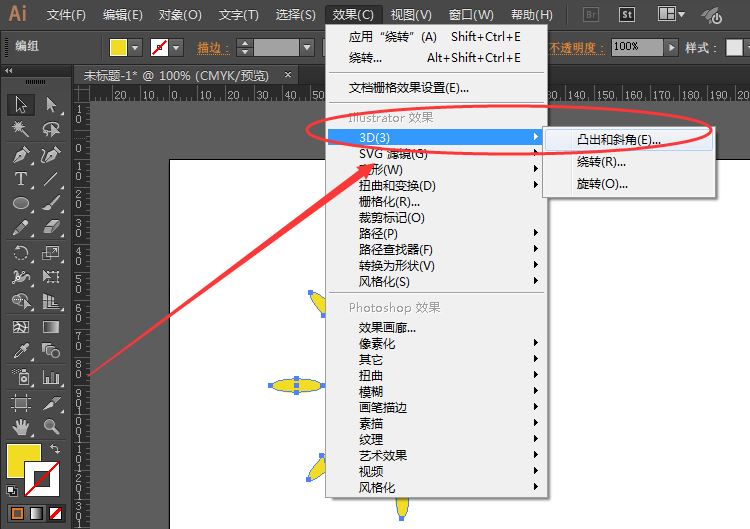Viewport: 750px width, 529px height.
Task: Select the Zoom tool
Action: click(51, 427)
